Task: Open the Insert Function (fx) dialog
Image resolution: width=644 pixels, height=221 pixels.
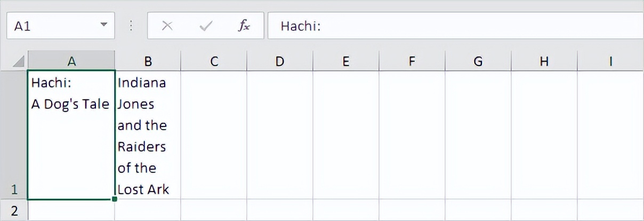Action: pos(244,26)
